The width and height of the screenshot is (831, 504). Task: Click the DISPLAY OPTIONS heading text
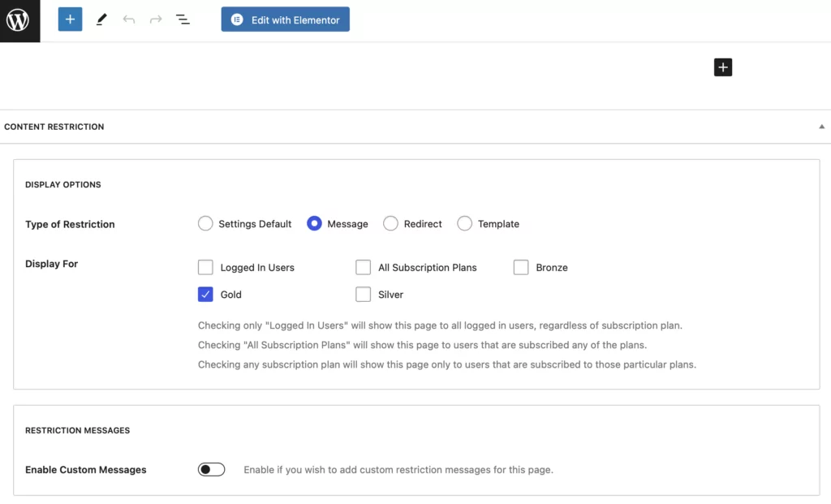(x=63, y=184)
